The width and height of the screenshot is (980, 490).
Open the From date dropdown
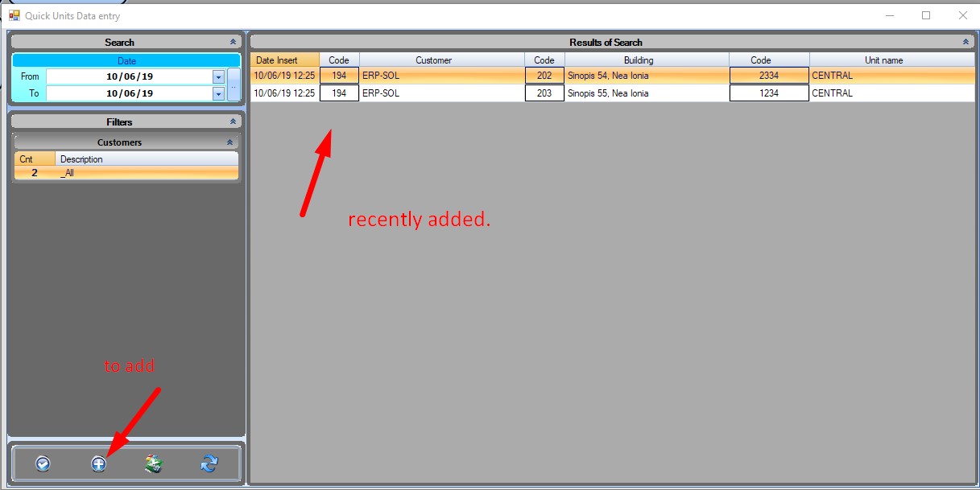[218, 76]
